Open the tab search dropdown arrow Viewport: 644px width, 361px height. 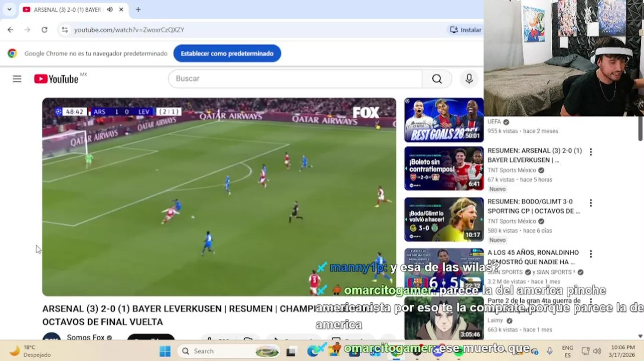[x=9, y=10]
